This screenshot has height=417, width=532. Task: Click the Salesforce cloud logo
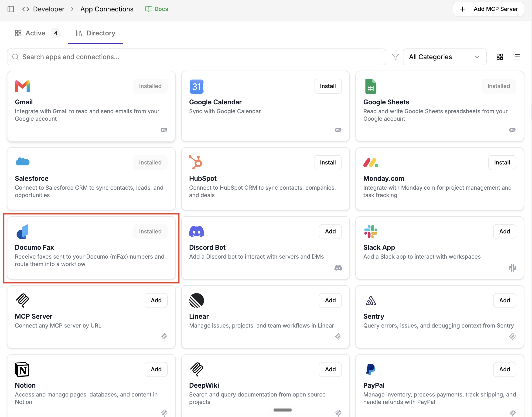(x=22, y=162)
